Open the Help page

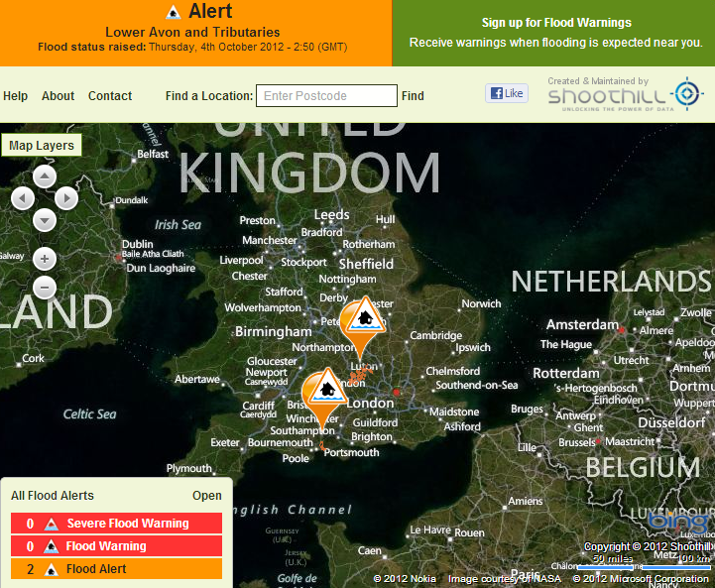click(16, 96)
